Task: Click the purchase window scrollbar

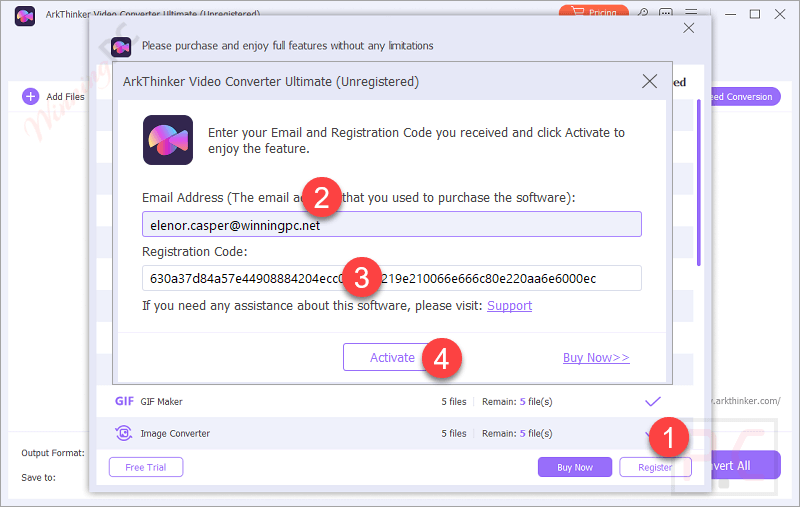Action: (x=698, y=183)
